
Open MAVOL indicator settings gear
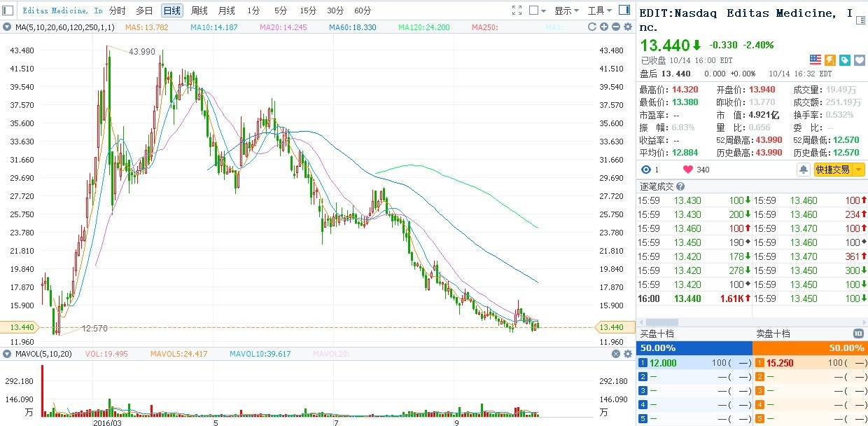click(x=627, y=354)
